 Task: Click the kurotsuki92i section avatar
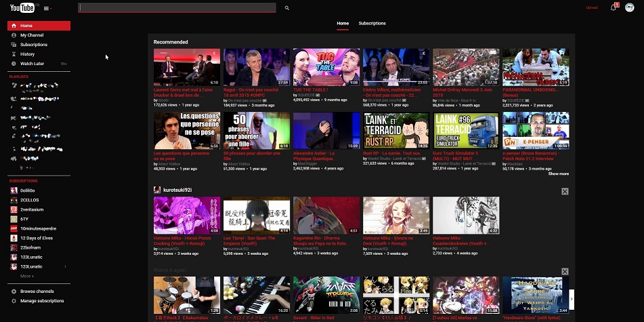coord(157,190)
